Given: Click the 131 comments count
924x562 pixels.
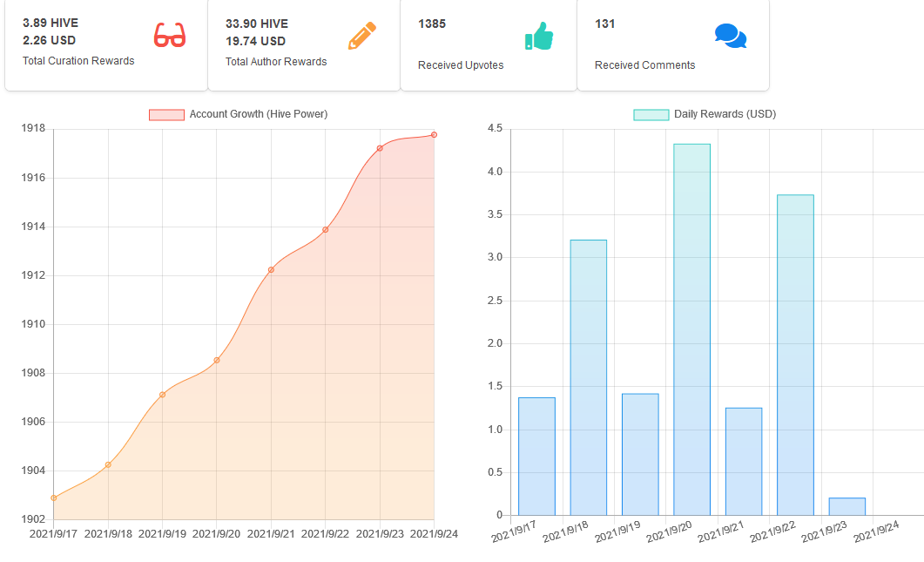Looking at the screenshot, I should pyautogui.click(x=604, y=24).
